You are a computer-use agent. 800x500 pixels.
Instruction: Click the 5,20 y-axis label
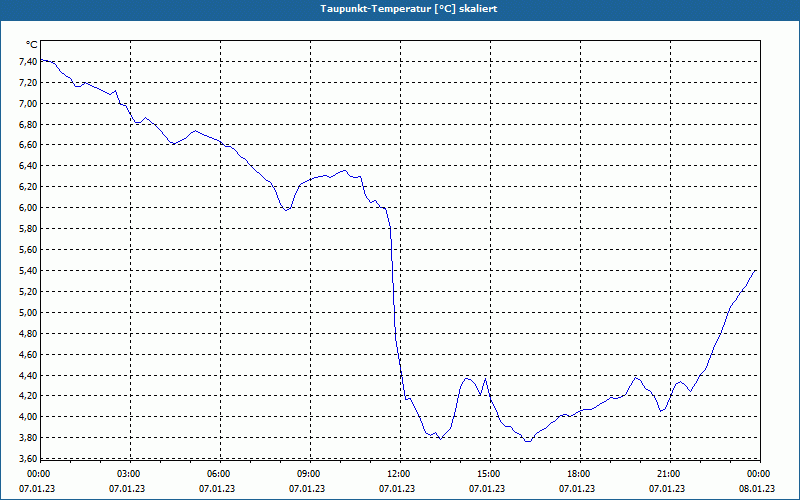coord(29,292)
